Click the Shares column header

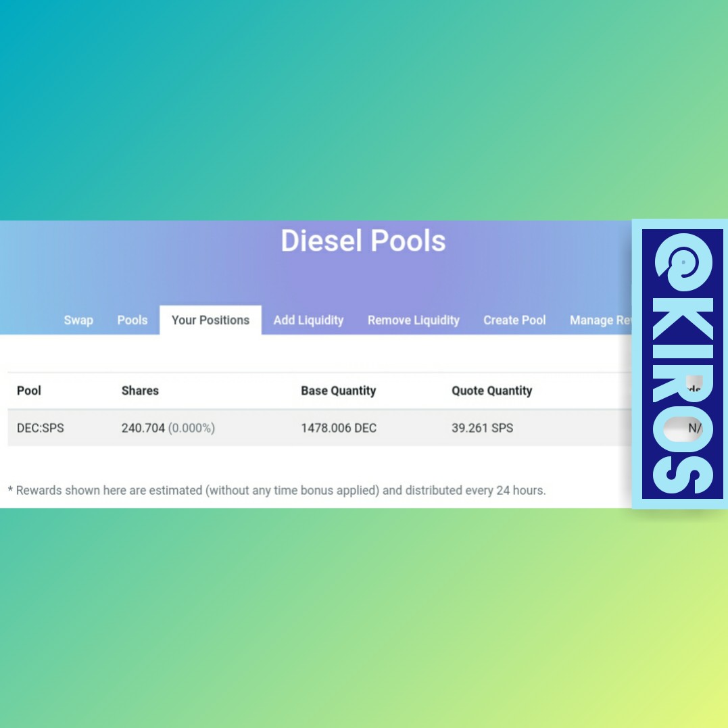[140, 391]
